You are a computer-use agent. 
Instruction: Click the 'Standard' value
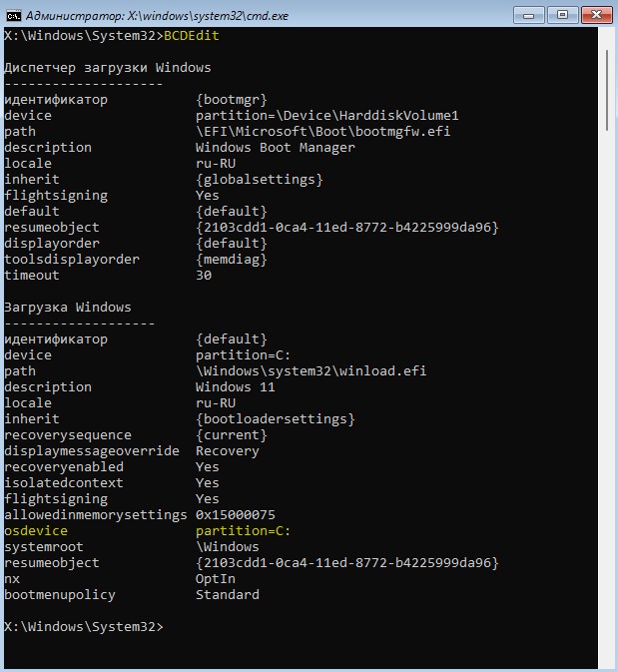point(228,595)
